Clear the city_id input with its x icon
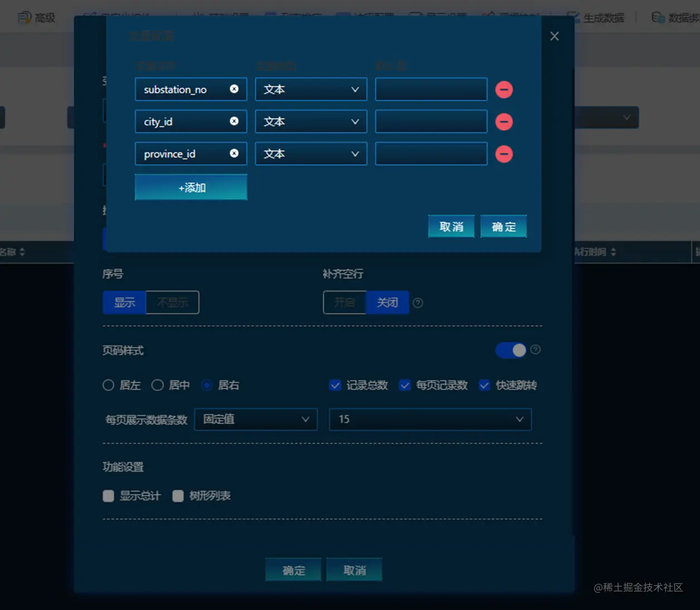 pyautogui.click(x=234, y=121)
